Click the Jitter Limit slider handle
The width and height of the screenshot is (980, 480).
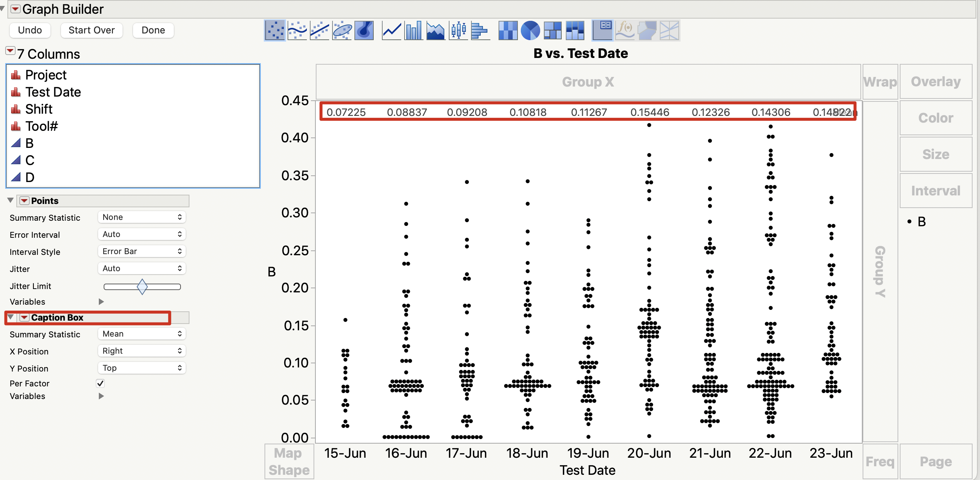point(142,286)
